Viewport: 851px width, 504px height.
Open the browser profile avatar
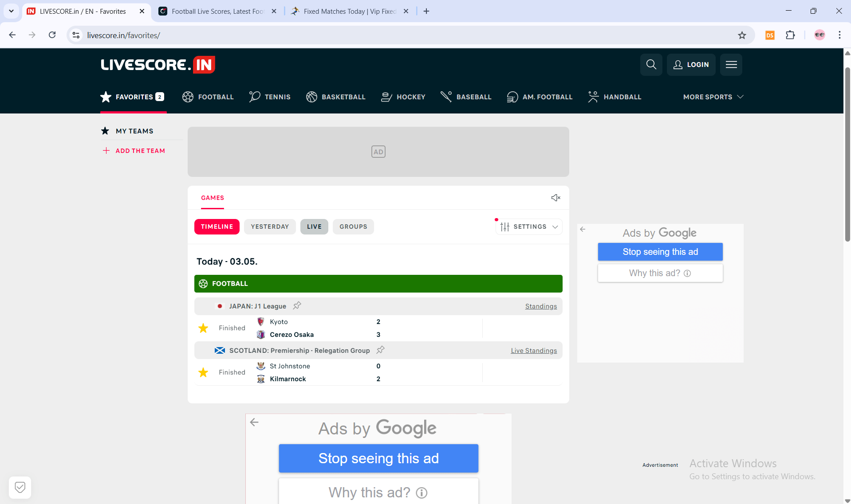pyautogui.click(x=819, y=35)
